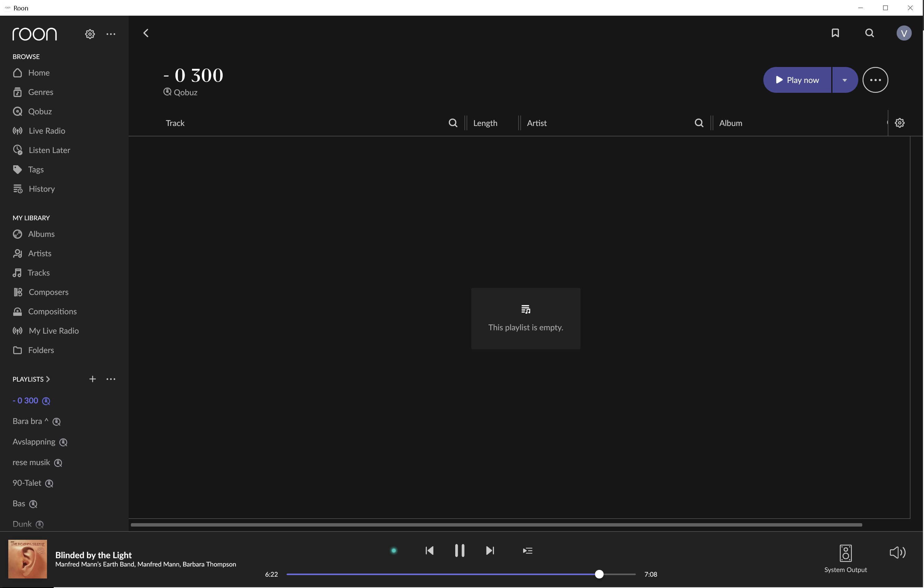924x588 pixels.
Task: Expand the Playlists section header
Action: click(31, 379)
